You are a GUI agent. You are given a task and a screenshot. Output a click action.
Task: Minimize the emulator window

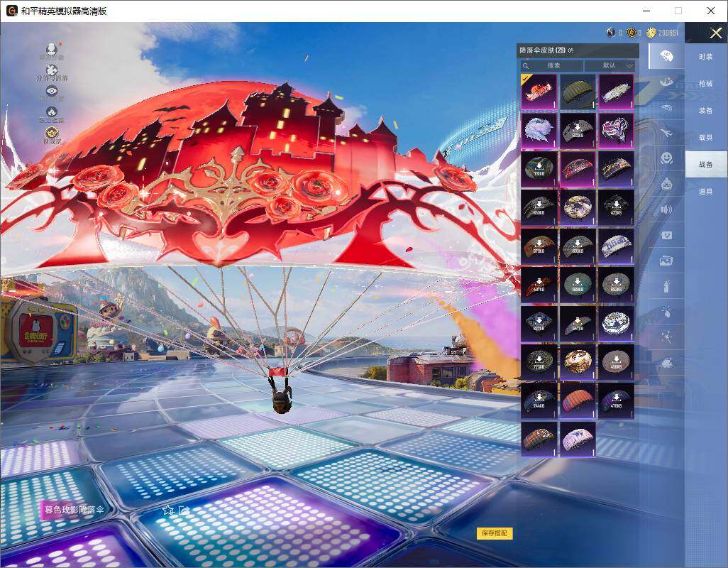pos(646,11)
